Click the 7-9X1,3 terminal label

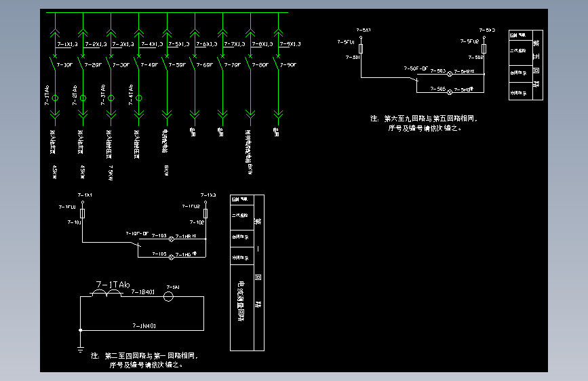click(290, 44)
